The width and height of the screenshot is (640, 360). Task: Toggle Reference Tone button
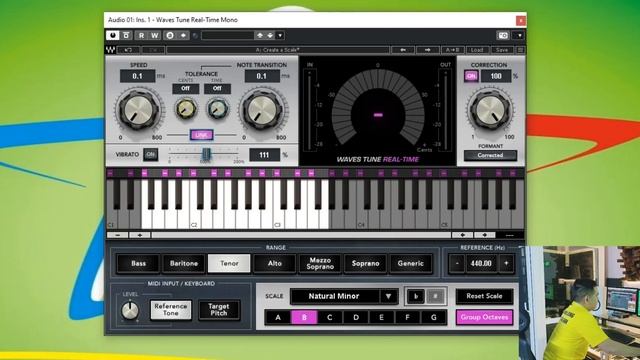171,310
